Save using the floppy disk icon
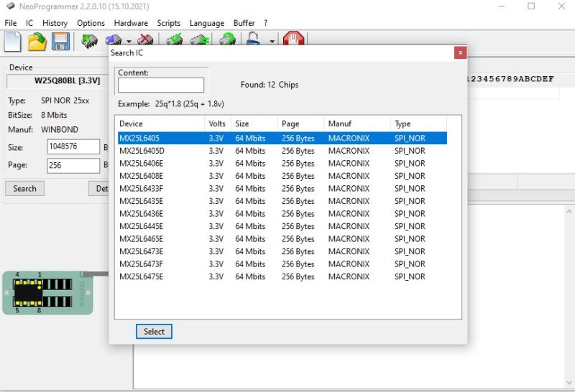Screen dimensions: 575x392 coord(61,42)
